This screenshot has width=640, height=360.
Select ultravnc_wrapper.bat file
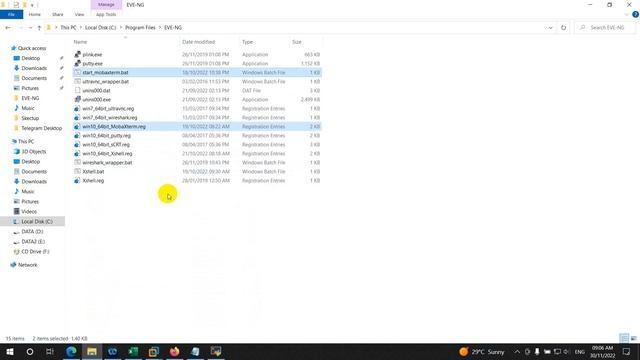[x=106, y=82]
